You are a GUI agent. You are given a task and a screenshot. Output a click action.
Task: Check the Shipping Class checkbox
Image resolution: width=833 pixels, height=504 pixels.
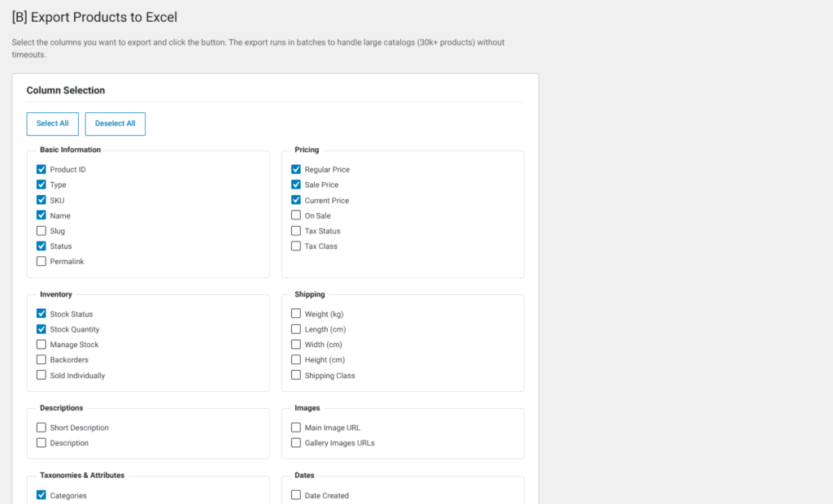296,375
